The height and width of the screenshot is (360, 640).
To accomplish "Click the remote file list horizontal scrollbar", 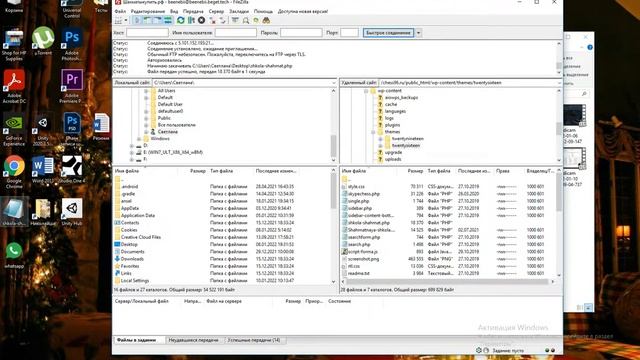I will (x=448, y=282).
